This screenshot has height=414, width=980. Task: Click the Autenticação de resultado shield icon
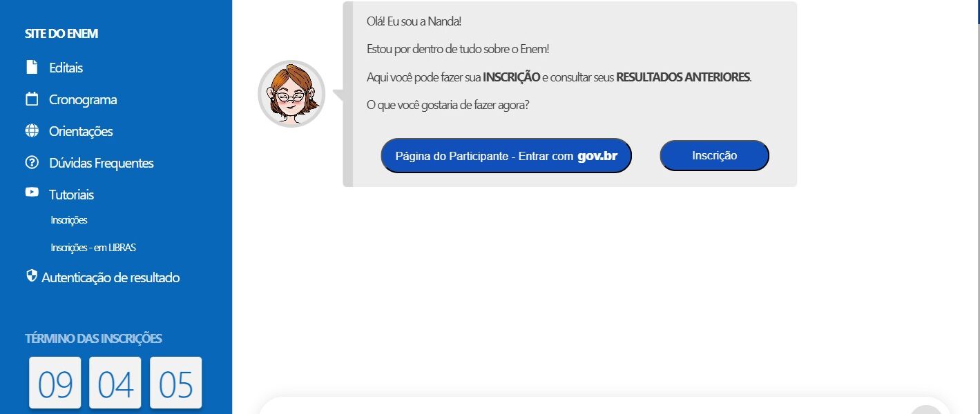click(x=31, y=276)
